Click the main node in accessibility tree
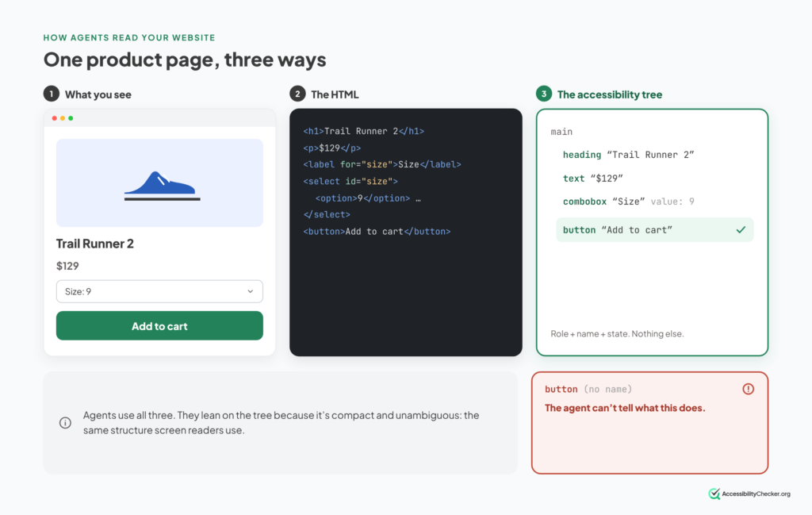Screen dimensions: 812x515 point(561,132)
